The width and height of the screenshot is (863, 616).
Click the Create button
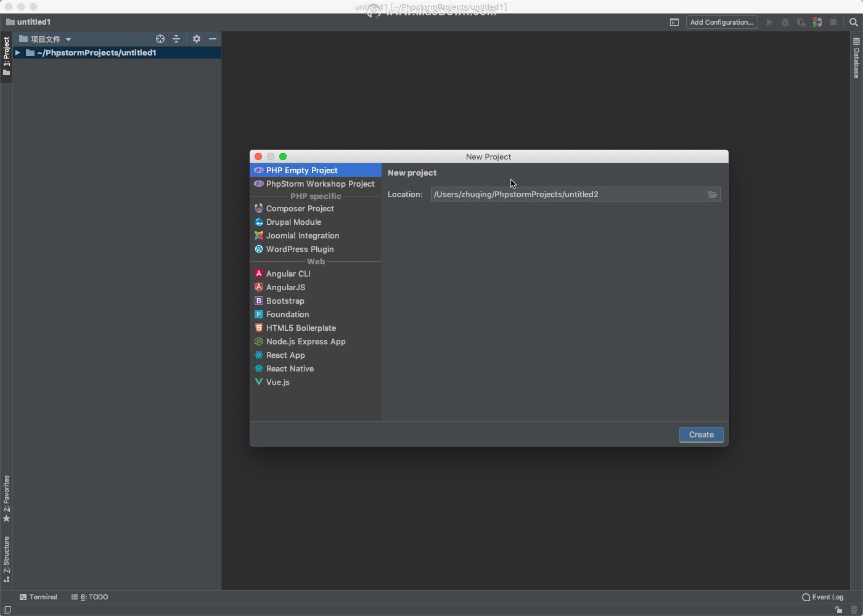click(701, 434)
